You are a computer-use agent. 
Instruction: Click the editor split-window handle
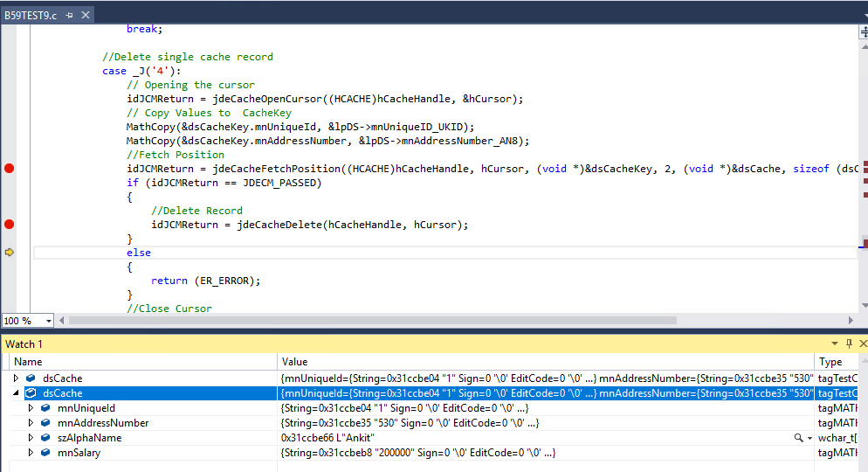(x=865, y=32)
